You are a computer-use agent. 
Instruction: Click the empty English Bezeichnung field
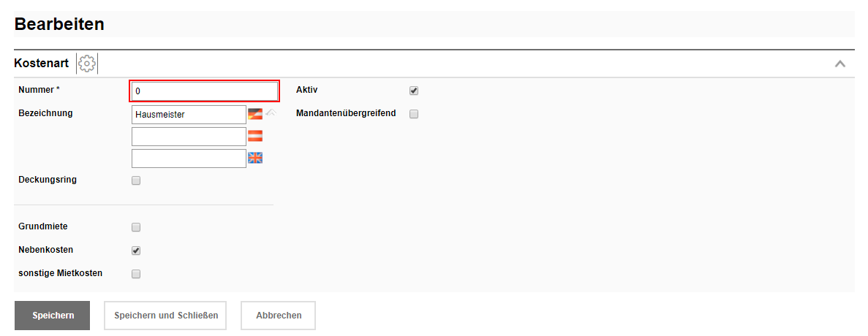[x=189, y=159]
